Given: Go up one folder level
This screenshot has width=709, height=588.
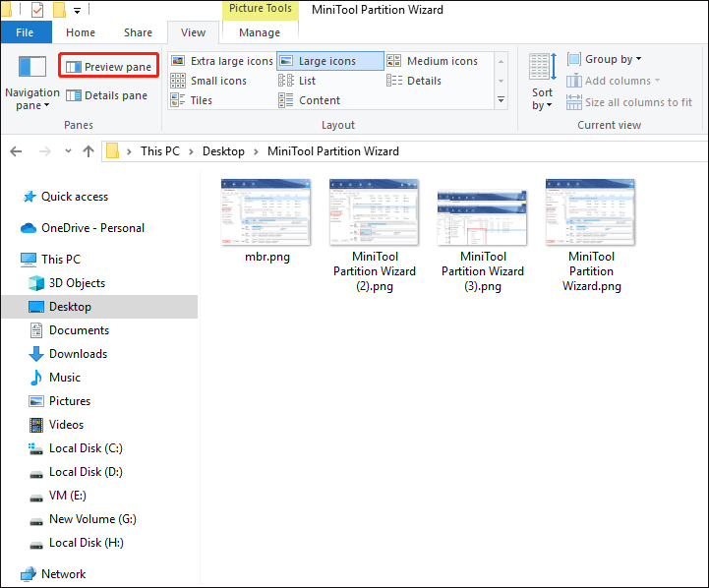Looking at the screenshot, I should (89, 151).
